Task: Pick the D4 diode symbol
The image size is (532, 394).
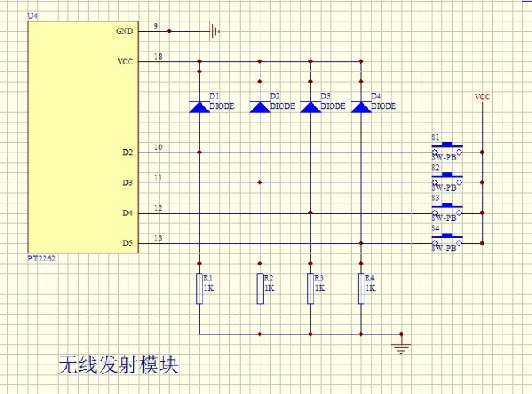Action: [x=361, y=106]
